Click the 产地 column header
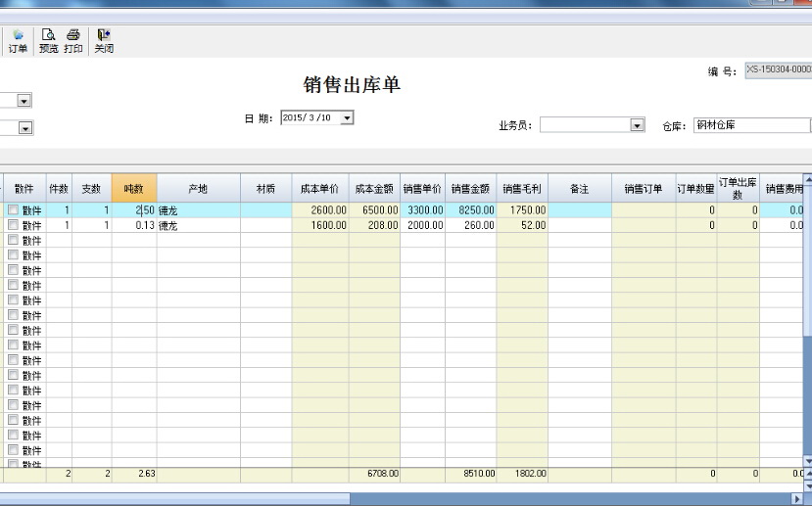This screenshot has width=812, height=506. (x=198, y=189)
